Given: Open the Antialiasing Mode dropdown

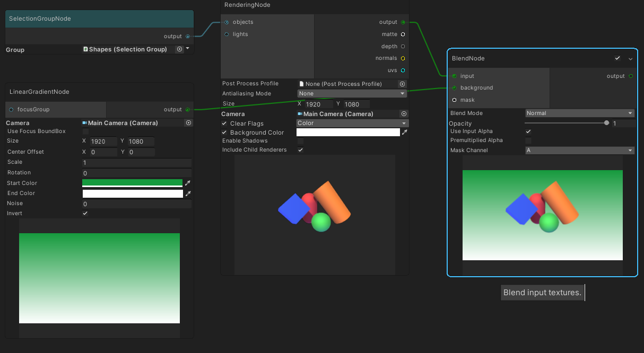Looking at the screenshot, I should (352, 93).
